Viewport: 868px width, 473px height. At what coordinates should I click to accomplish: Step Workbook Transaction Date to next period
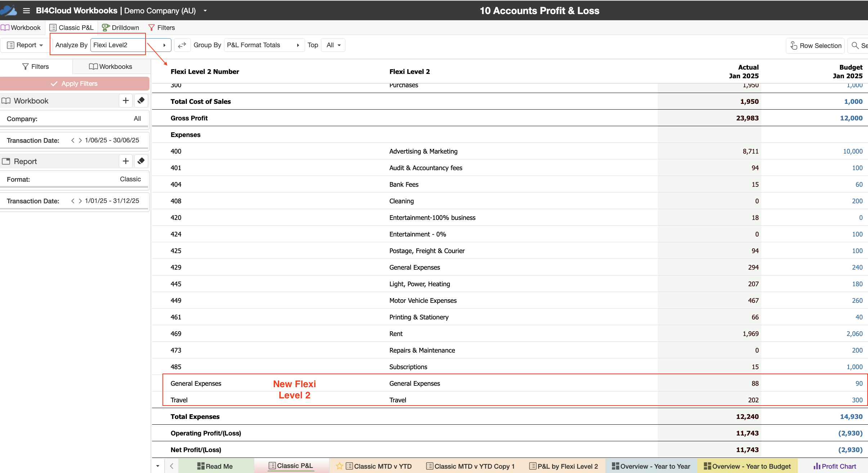click(80, 140)
